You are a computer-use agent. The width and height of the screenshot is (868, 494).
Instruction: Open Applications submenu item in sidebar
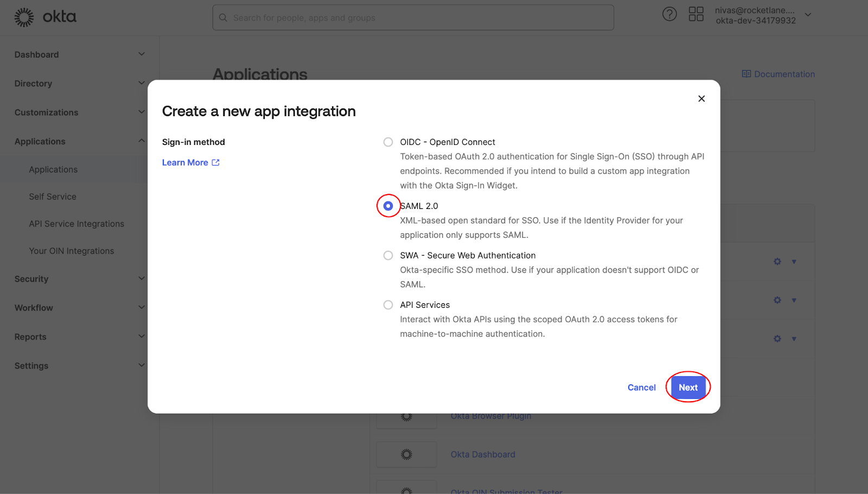[53, 169]
